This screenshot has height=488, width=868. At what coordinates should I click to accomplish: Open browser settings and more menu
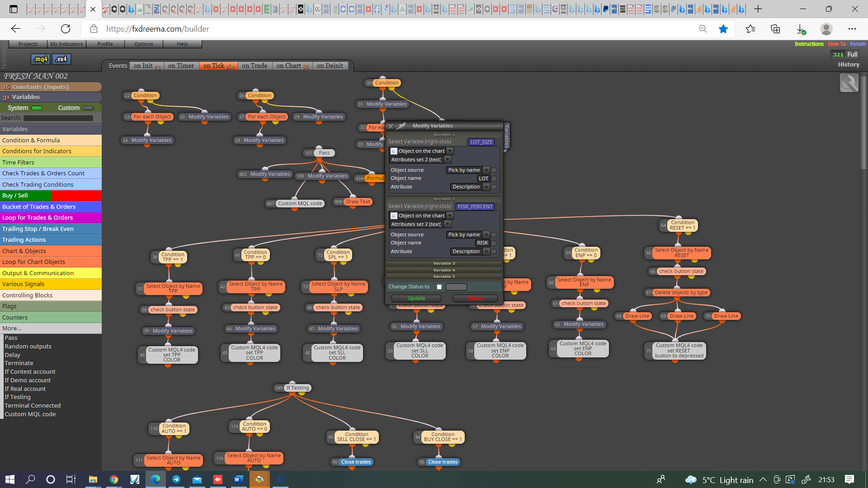(x=852, y=29)
